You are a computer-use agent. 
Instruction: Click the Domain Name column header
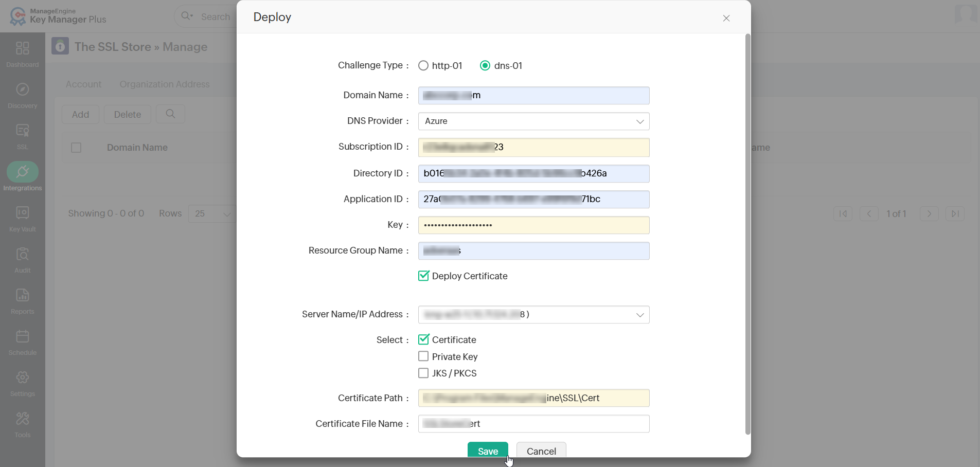(137, 148)
